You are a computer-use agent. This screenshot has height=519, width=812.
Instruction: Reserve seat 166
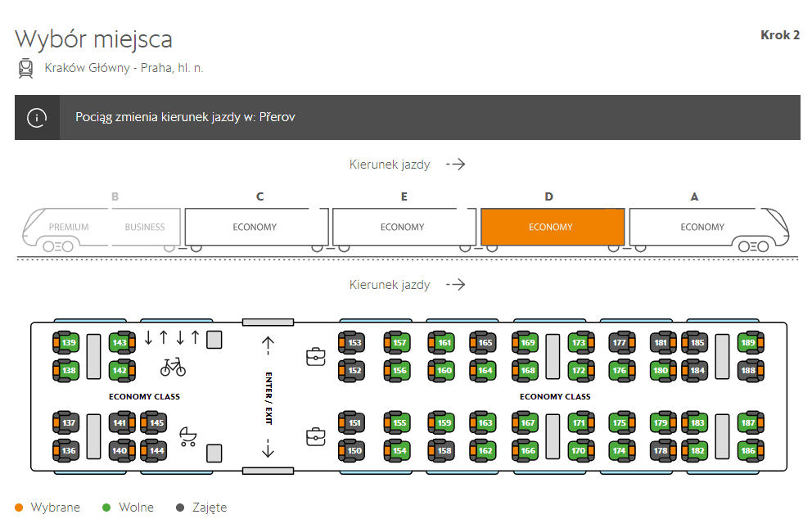pyautogui.click(x=526, y=450)
